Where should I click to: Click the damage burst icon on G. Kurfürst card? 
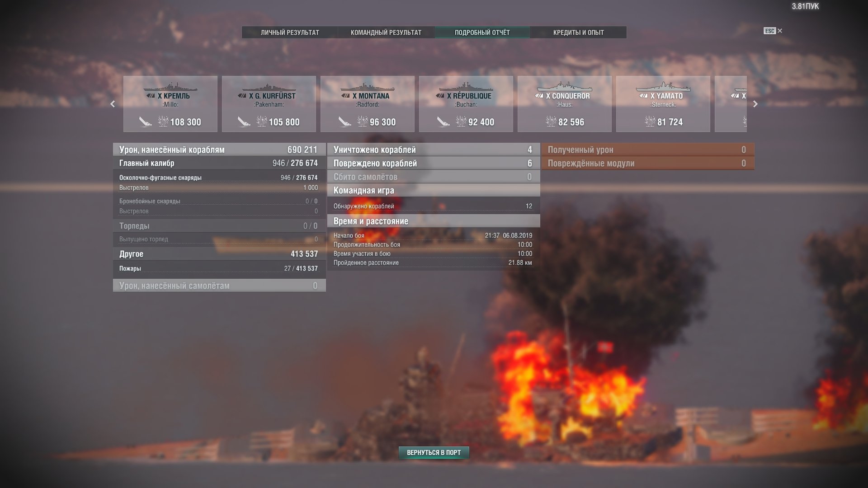coord(261,121)
